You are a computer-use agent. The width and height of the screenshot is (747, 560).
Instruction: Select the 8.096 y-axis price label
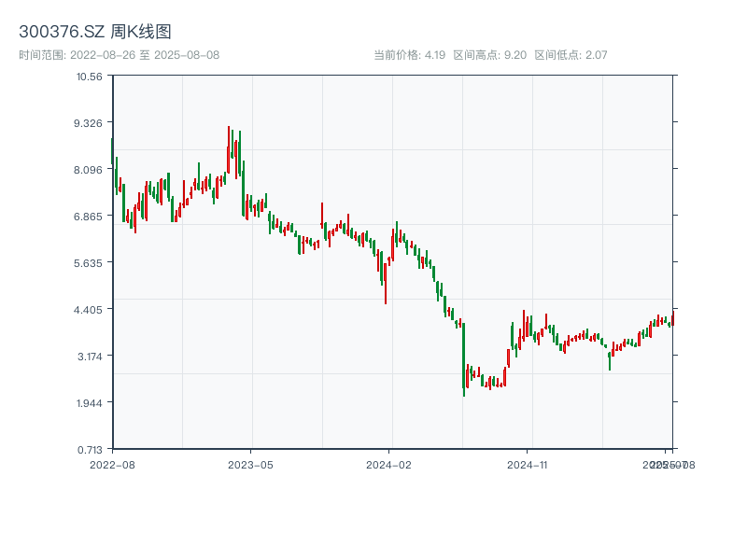(90, 170)
